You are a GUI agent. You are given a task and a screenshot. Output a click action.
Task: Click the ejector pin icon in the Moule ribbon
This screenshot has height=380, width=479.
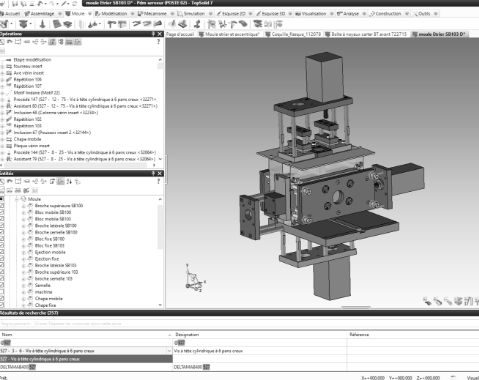[42, 24]
